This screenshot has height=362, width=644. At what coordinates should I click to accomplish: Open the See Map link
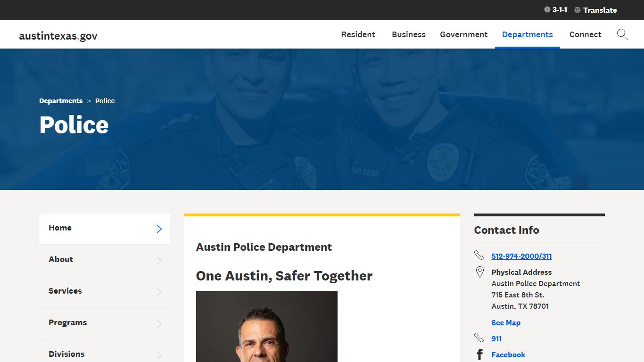pyautogui.click(x=506, y=323)
